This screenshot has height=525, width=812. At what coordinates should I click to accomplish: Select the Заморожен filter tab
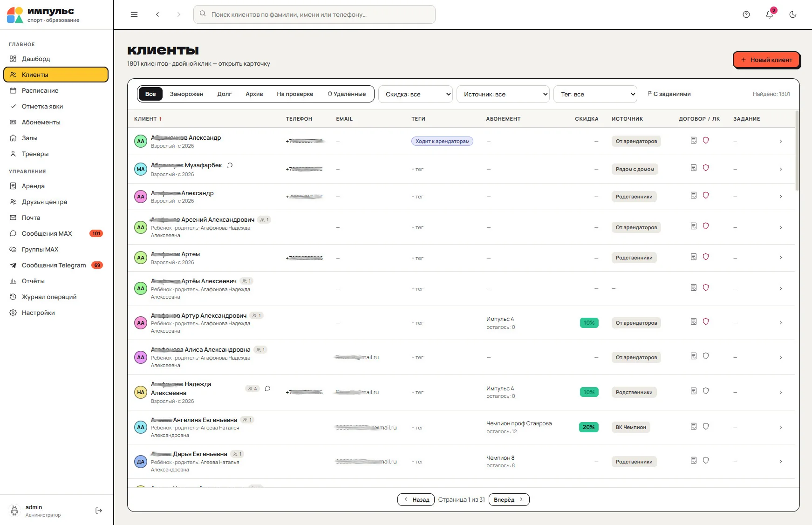[186, 94]
